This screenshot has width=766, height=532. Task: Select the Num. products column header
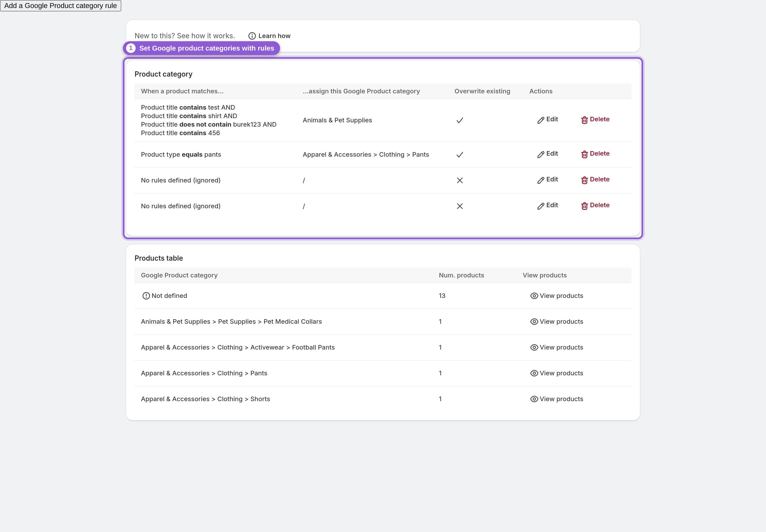tap(461, 275)
